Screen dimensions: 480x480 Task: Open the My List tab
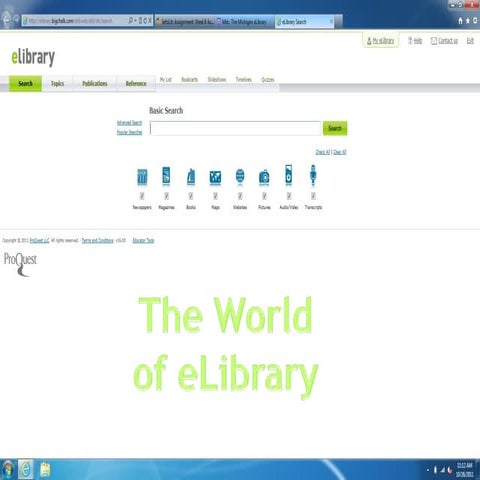tap(166, 80)
